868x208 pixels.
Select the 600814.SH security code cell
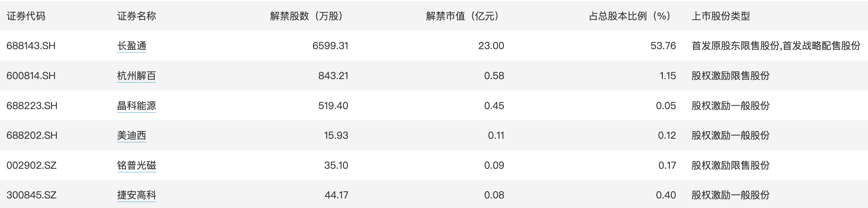point(31,76)
